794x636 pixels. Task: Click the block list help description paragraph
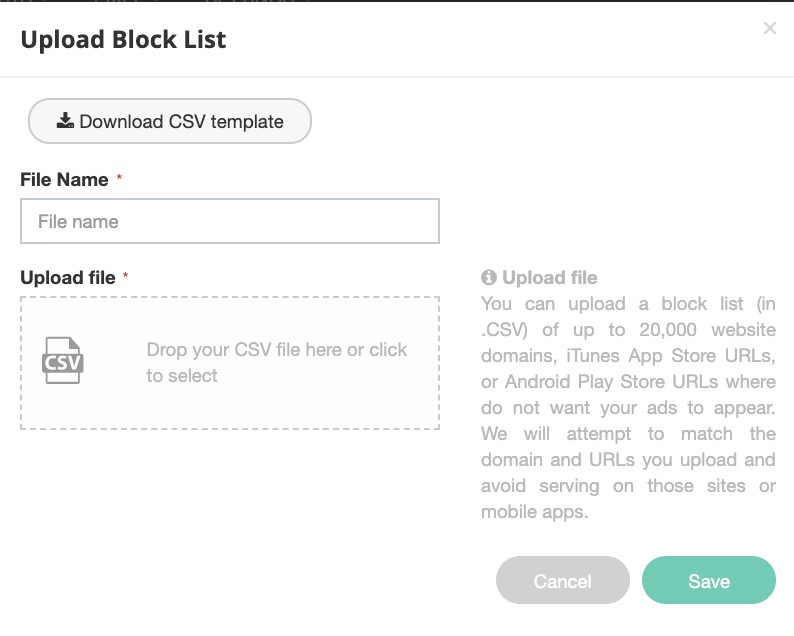click(628, 408)
